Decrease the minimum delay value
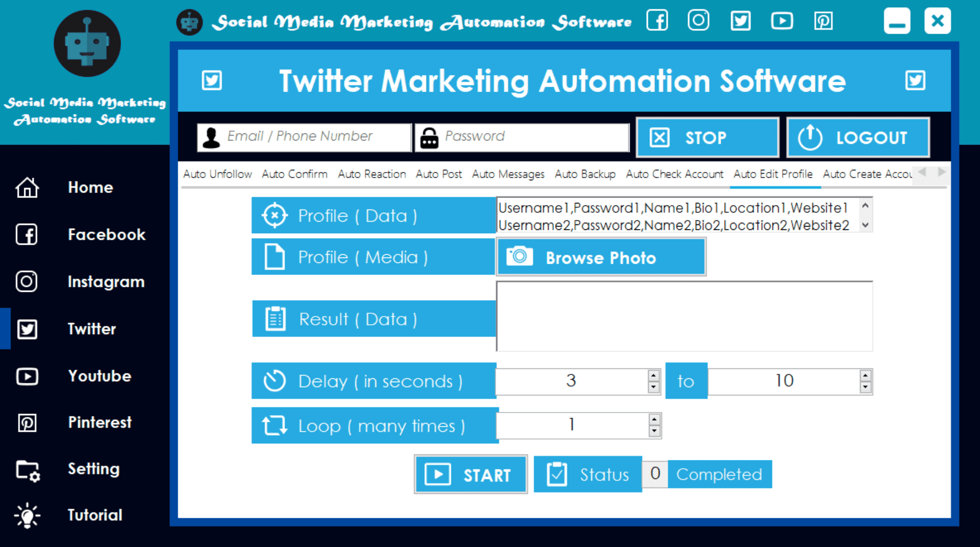Image resolution: width=980 pixels, height=547 pixels. pyautogui.click(x=654, y=387)
